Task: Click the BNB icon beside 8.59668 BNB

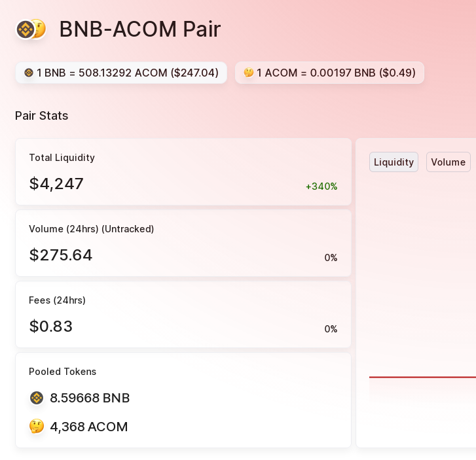Action: [37, 398]
